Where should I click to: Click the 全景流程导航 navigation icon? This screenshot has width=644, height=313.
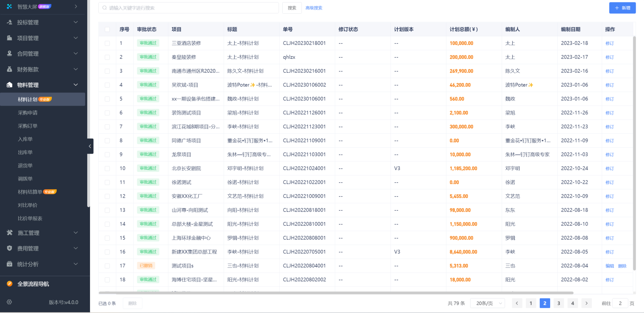9,284
